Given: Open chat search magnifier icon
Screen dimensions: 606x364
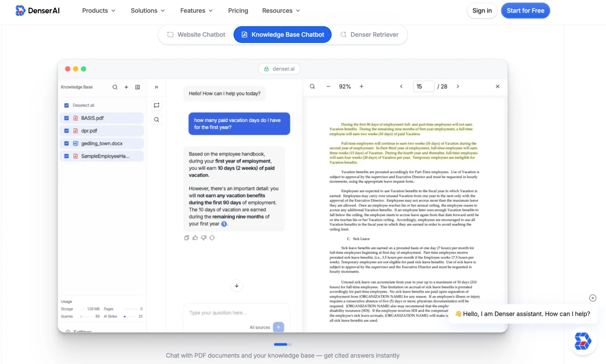Looking at the screenshot, I should [x=156, y=120].
